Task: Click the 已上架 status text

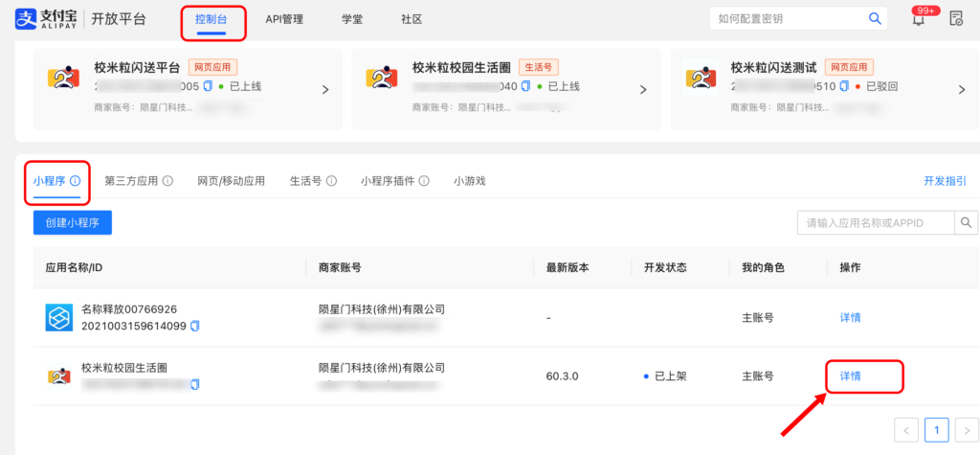Action: [671, 376]
